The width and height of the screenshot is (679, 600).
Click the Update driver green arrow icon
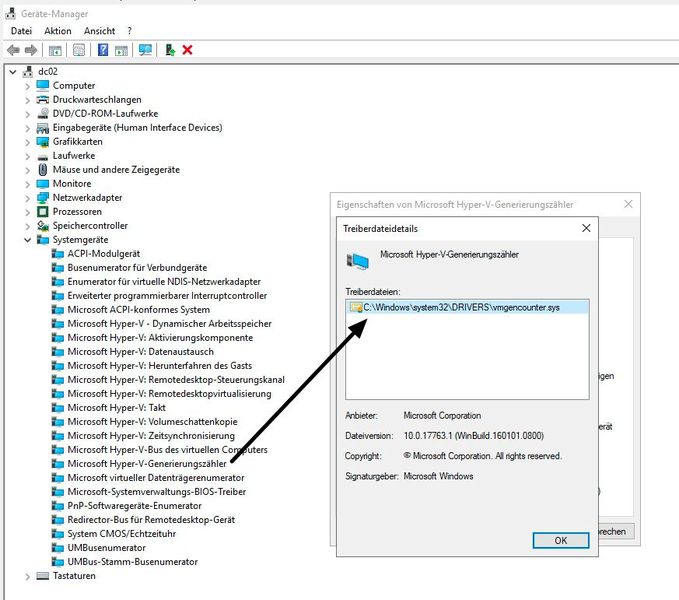pos(170,50)
